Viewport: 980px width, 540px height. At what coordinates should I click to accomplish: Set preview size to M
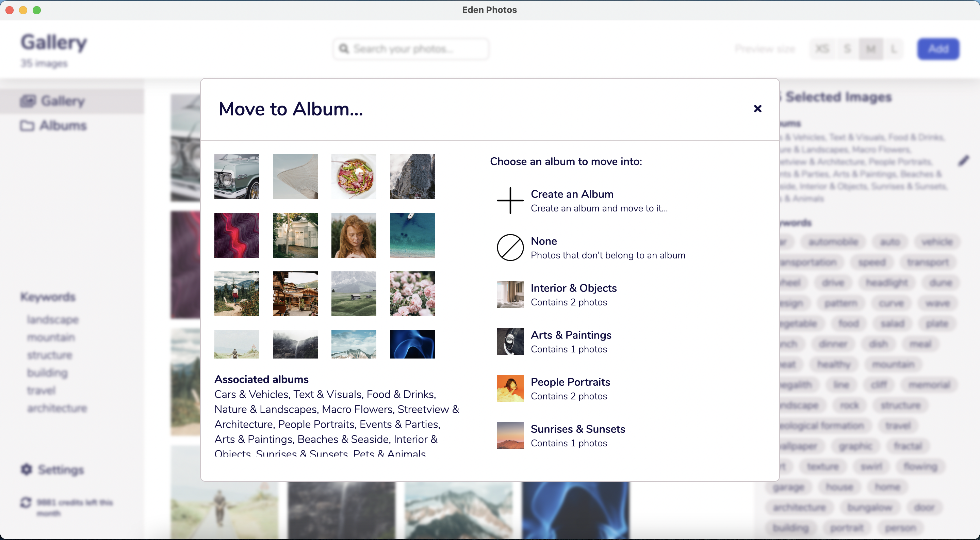pyautogui.click(x=871, y=49)
